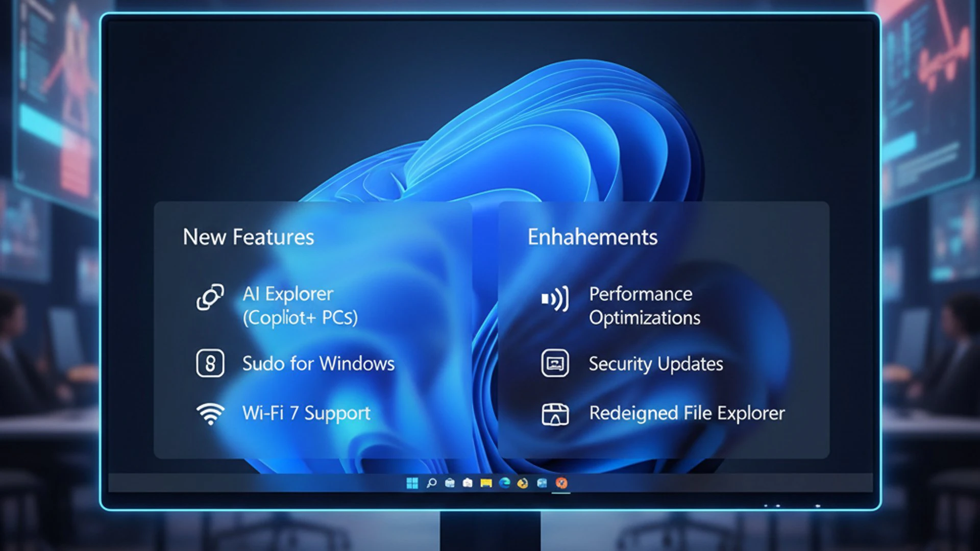Select the 'Wi-Fi 7 Support' entry

306,413
